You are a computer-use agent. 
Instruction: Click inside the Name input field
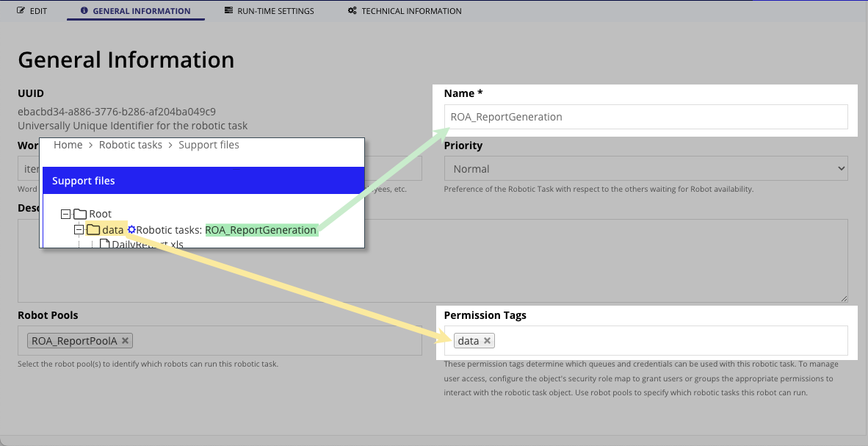coord(645,117)
